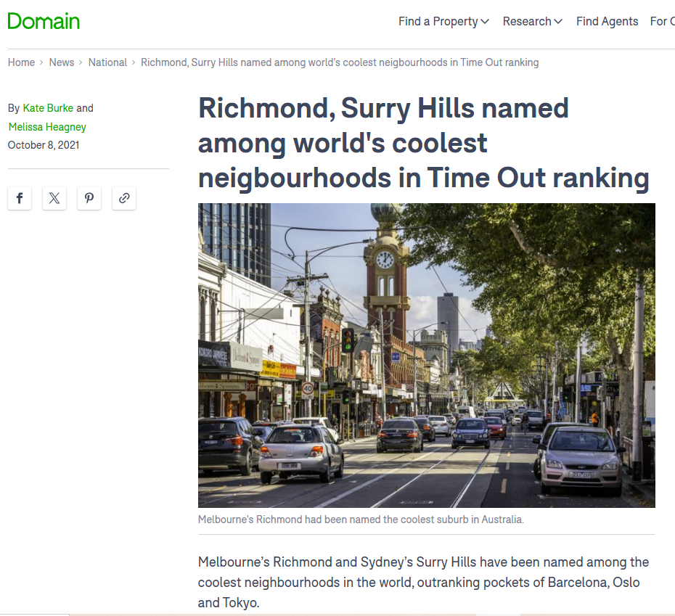Navigate to the National breadcrumb section

tap(107, 62)
